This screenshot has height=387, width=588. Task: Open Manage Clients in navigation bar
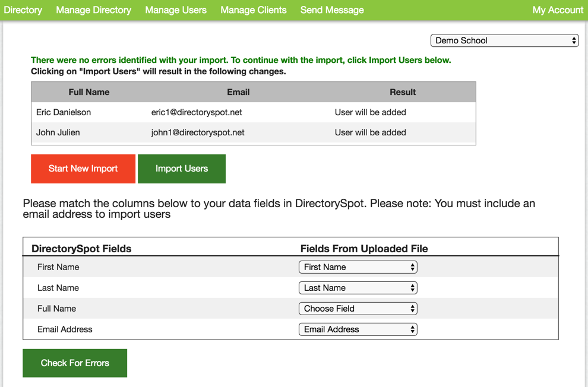coord(253,10)
